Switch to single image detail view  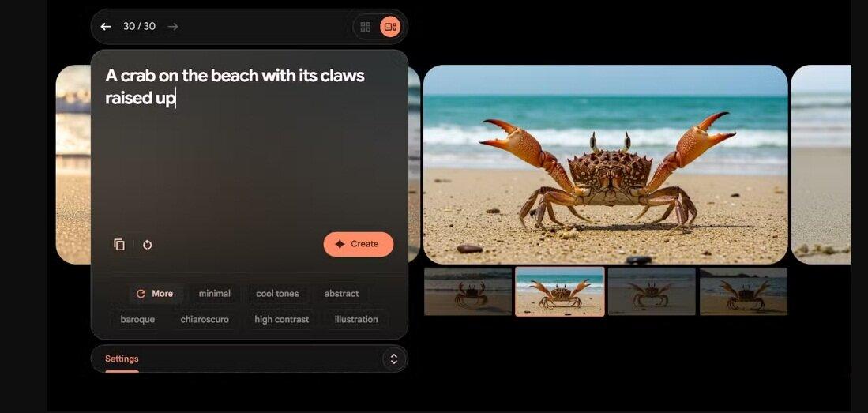point(389,27)
